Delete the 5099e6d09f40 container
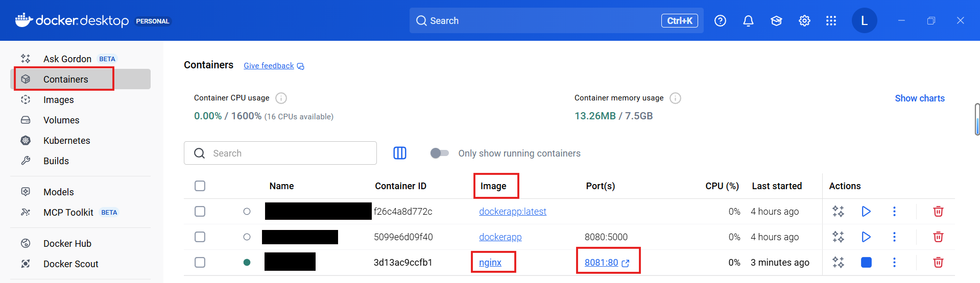980x283 pixels. pyautogui.click(x=938, y=237)
